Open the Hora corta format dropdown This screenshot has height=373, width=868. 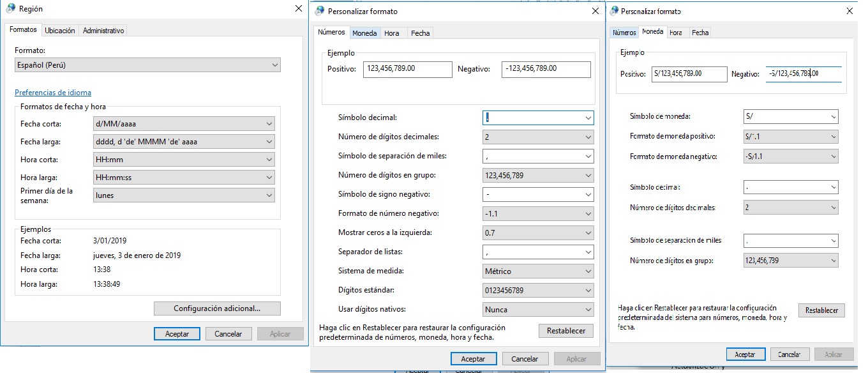click(x=184, y=160)
